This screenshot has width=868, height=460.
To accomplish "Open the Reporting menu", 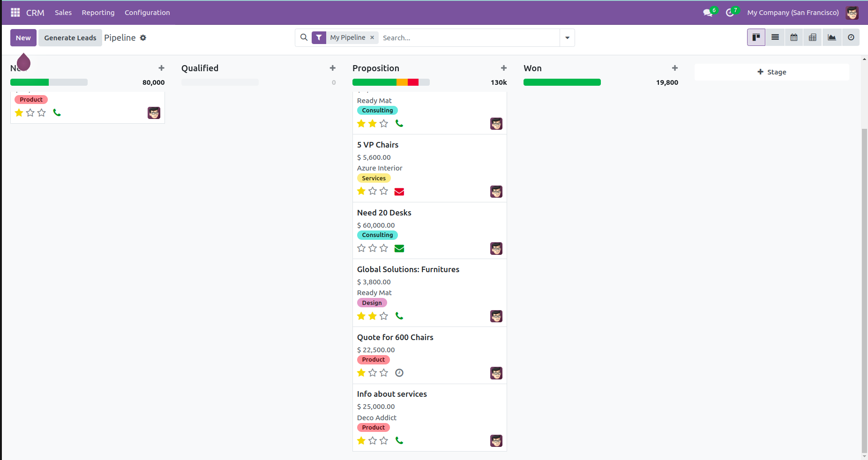I will click(x=98, y=13).
